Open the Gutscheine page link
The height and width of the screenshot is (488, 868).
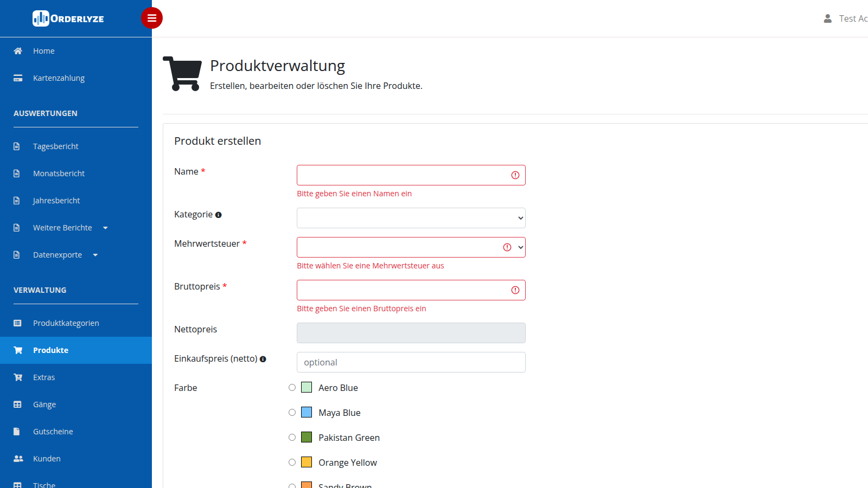[x=53, y=432]
